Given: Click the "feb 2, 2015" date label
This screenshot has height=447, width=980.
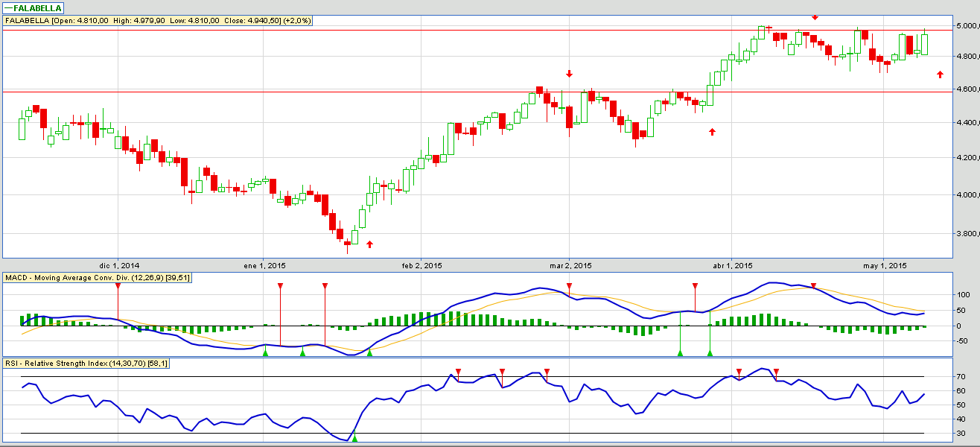Looking at the screenshot, I should coord(422,265).
